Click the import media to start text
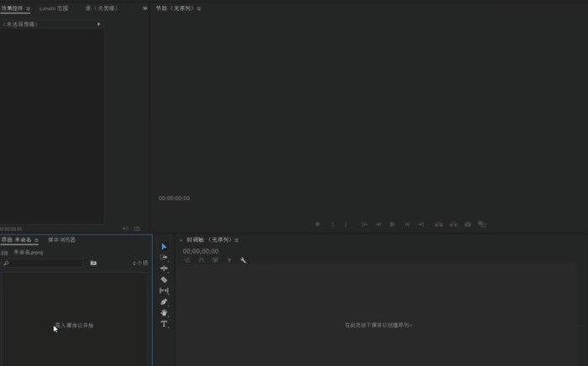This screenshot has height=366, width=588. coord(74,326)
